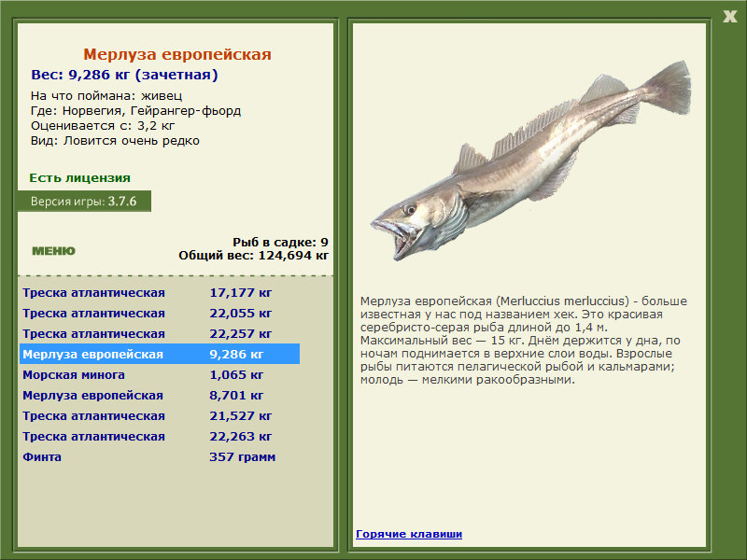Click the Мерлуза европейская title heading

tap(177, 54)
